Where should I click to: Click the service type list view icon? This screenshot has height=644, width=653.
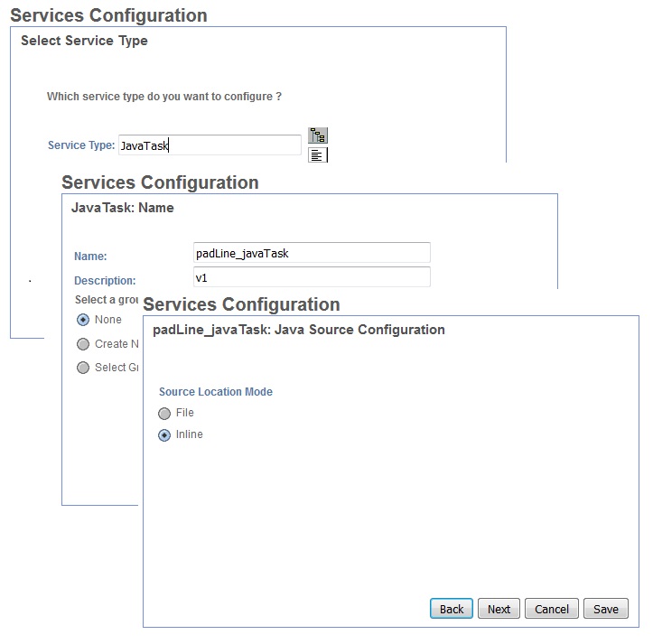[317, 155]
